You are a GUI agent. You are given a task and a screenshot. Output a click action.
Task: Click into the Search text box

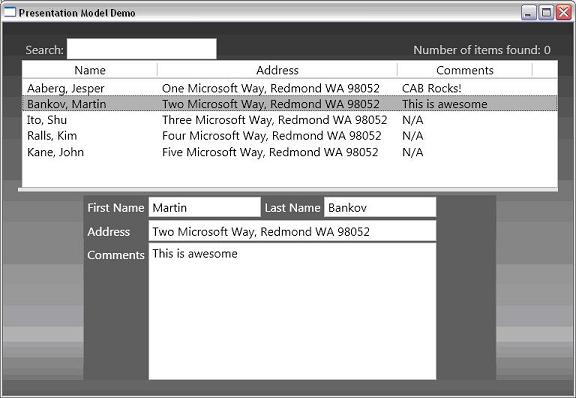tap(142, 49)
